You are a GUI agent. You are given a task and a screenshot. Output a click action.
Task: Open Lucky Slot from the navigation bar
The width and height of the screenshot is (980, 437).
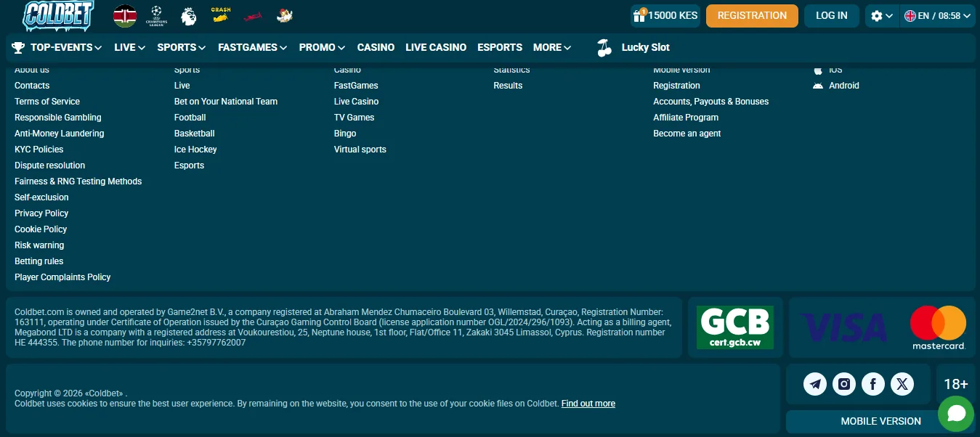tap(646, 47)
